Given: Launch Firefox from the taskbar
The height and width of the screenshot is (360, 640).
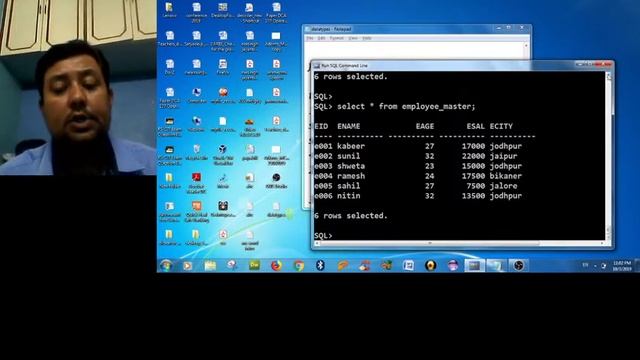Looking at the screenshot, I should (x=276, y=266).
